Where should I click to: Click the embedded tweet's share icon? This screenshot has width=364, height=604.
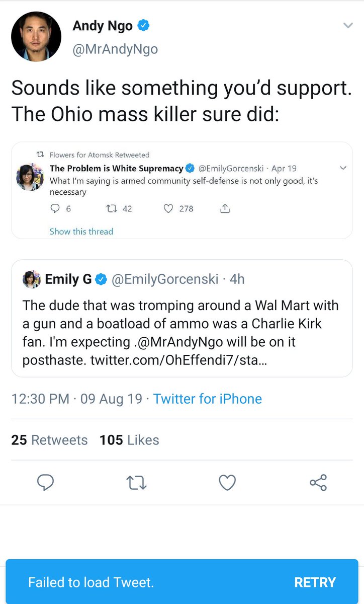[x=225, y=208]
